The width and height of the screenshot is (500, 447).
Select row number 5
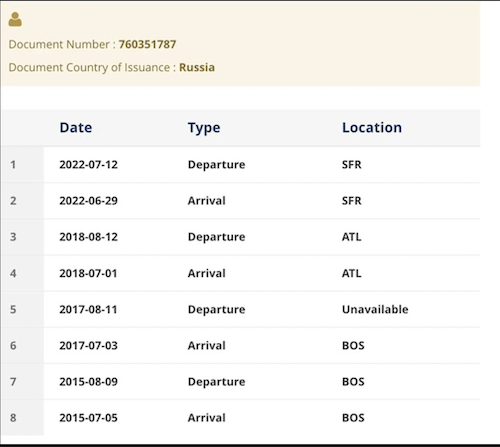[13, 309]
